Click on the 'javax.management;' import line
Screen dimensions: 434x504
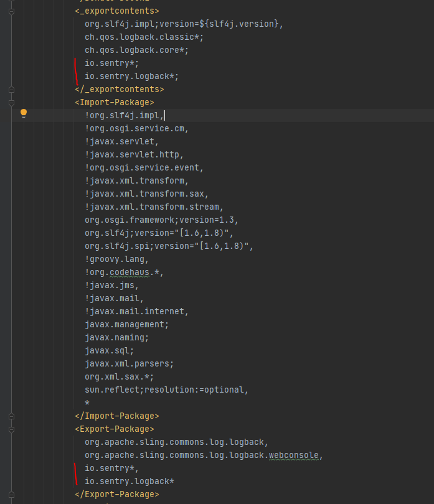point(126,324)
